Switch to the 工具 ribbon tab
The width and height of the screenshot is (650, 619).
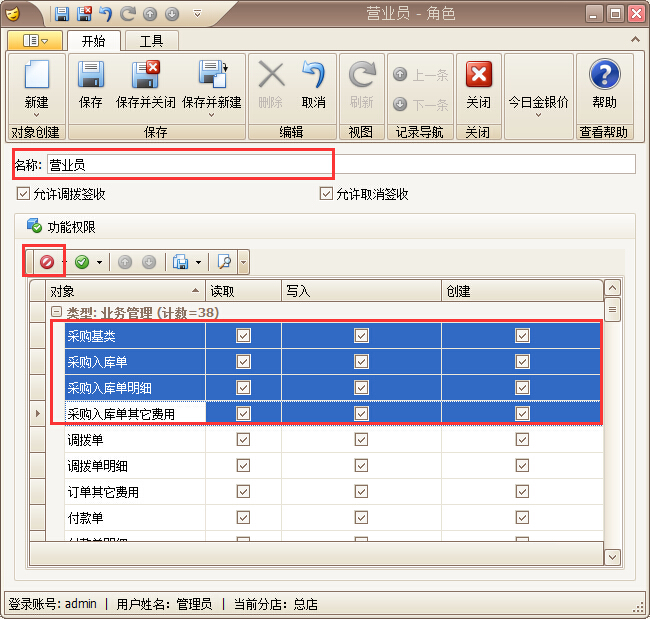click(x=152, y=41)
